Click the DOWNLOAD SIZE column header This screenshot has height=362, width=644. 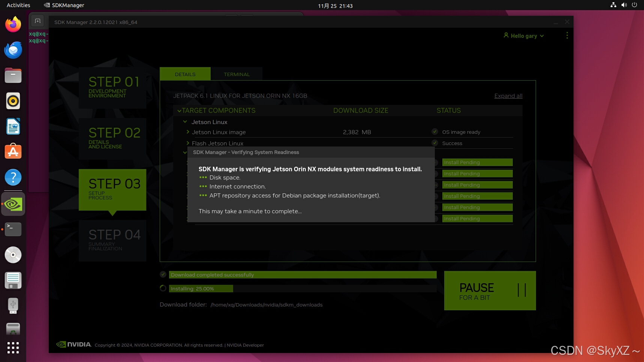[361, 111]
